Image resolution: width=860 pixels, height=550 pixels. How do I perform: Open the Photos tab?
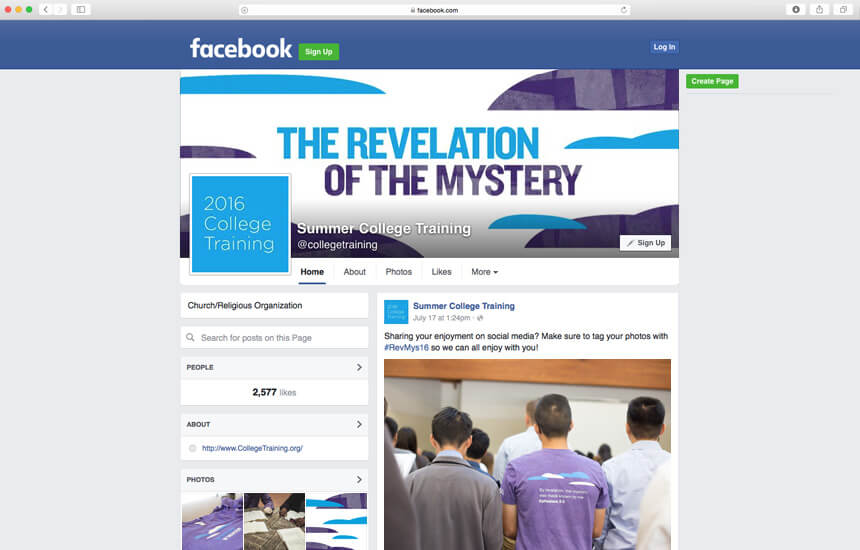pos(399,272)
